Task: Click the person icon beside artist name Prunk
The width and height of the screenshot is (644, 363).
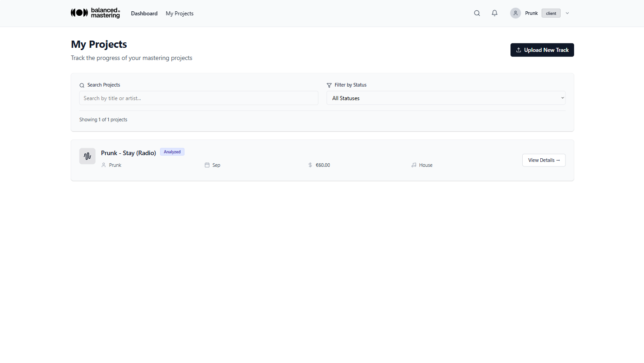Action: (103, 165)
